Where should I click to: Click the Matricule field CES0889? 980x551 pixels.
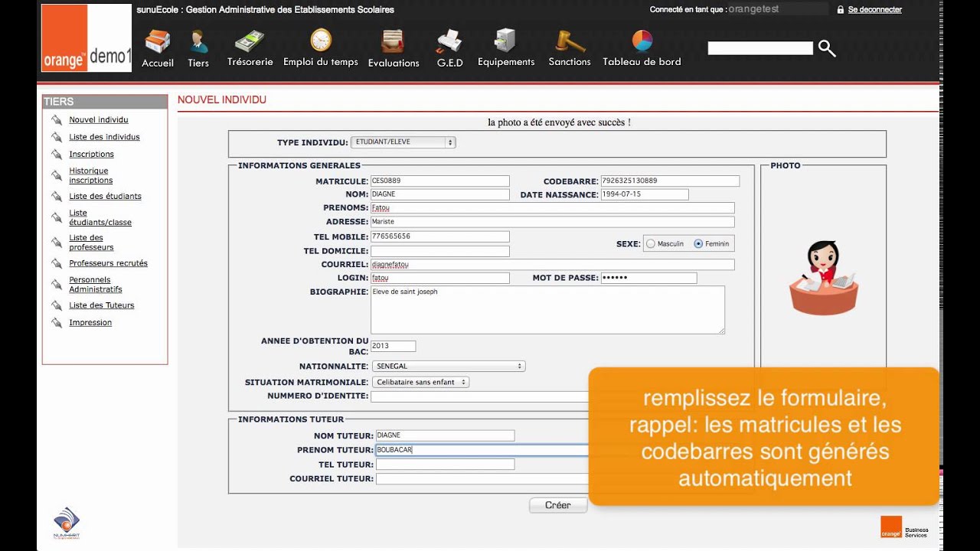439,181
